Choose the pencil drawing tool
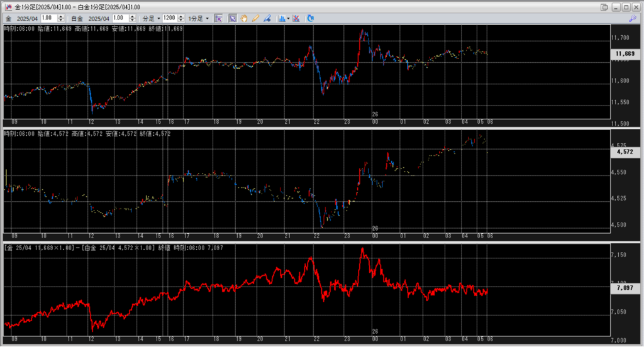This screenshot has height=347, width=644. click(255, 18)
